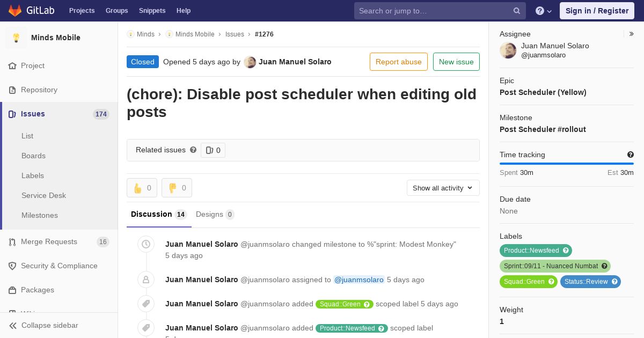This screenshot has height=338, width=644.
Task: Switch to the Designs tab
Action: pyautogui.click(x=215, y=214)
